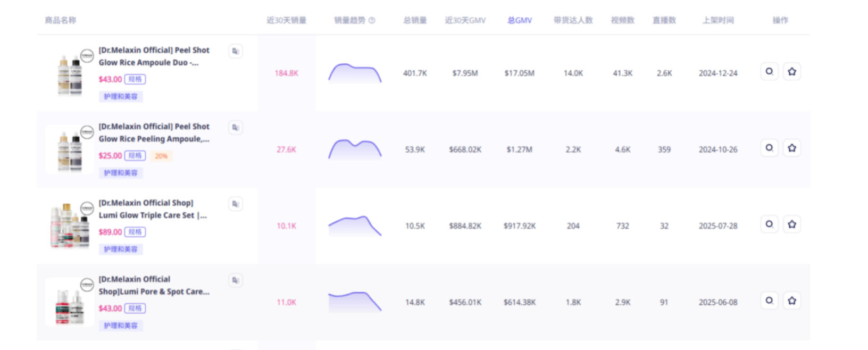868x350 pixels.
Task: Open Glow Rice Ampoule Duo product thumbnail
Action: (x=70, y=73)
